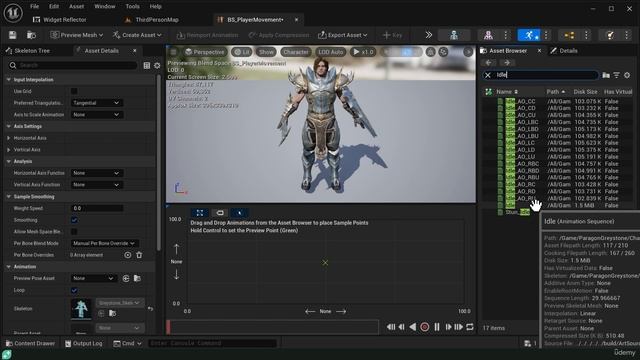Open Asset Browser filter icon

[616, 75]
